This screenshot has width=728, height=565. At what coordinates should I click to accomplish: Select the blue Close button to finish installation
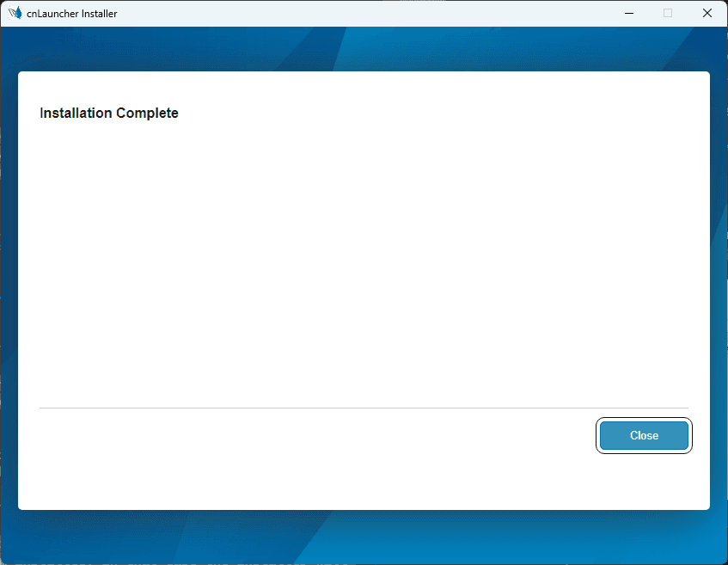pos(644,435)
